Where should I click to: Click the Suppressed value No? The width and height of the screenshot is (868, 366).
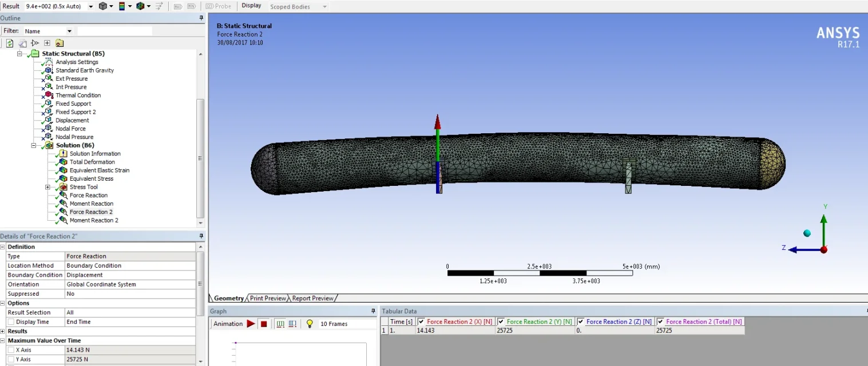(x=130, y=294)
